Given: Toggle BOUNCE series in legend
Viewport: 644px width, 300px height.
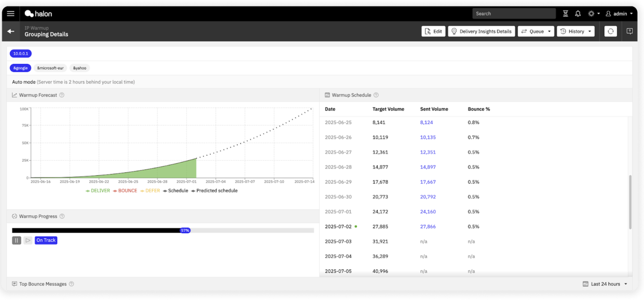Looking at the screenshot, I should [125, 191].
